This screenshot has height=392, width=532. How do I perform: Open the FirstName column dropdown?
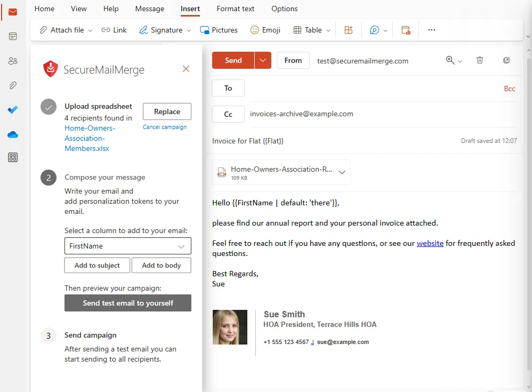127,246
